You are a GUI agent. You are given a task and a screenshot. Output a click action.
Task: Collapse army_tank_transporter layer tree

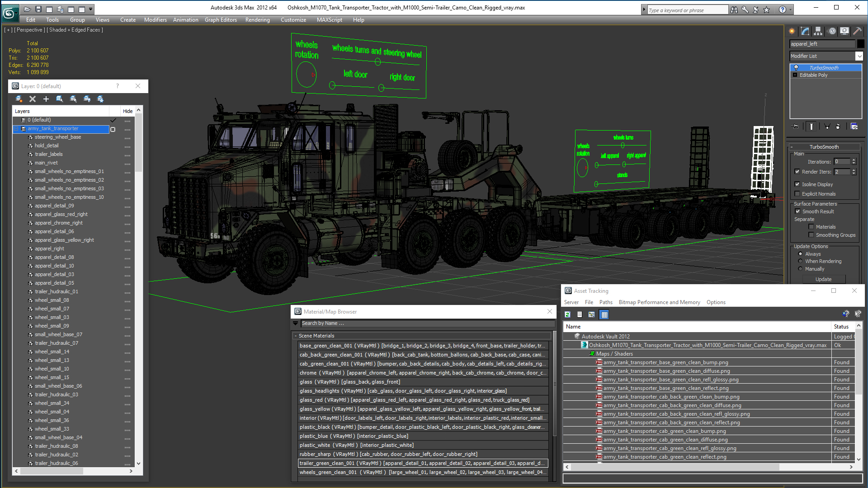point(16,129)
